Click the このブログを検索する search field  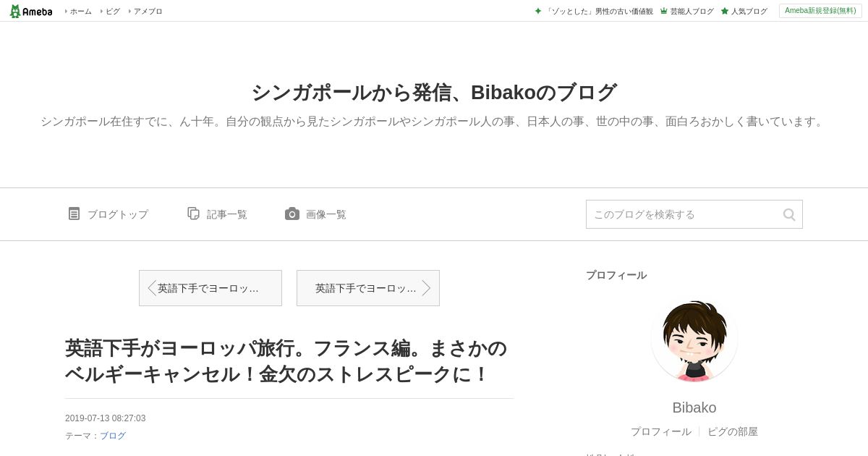(x=684, y=214)
